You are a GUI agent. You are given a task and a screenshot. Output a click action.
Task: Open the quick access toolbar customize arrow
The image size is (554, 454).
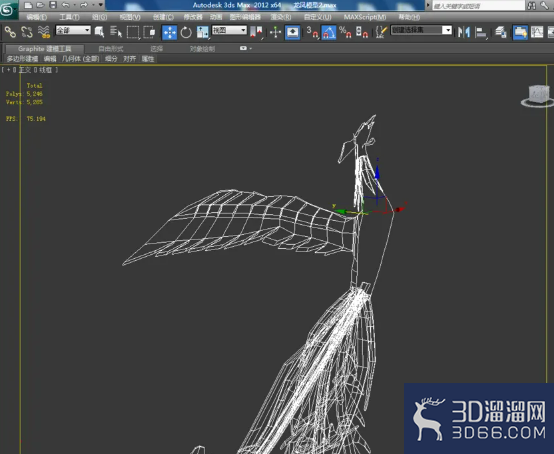(101, 5)
